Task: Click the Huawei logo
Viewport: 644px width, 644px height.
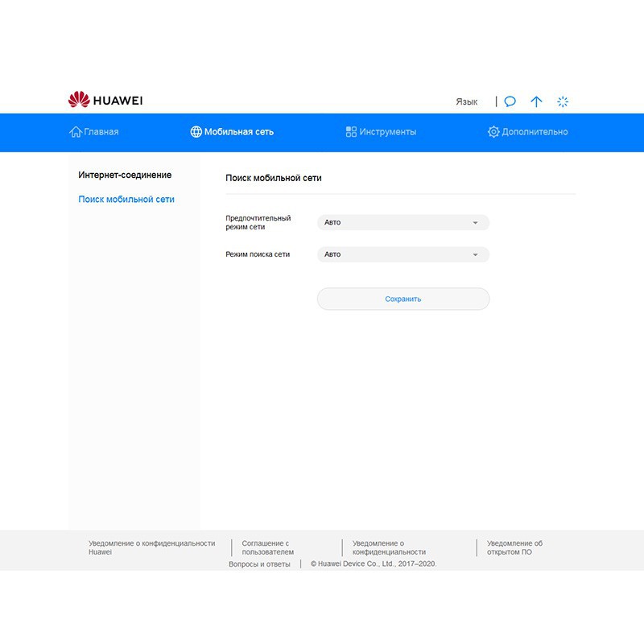Action: [x=105, y=100]
